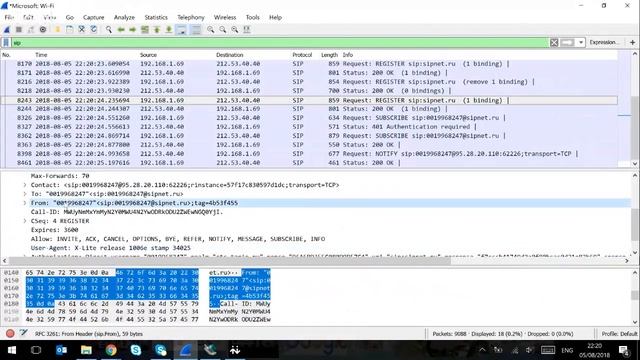Open the Go menu
This screenshot has width=640, height=360.
[x=70, y=18]
